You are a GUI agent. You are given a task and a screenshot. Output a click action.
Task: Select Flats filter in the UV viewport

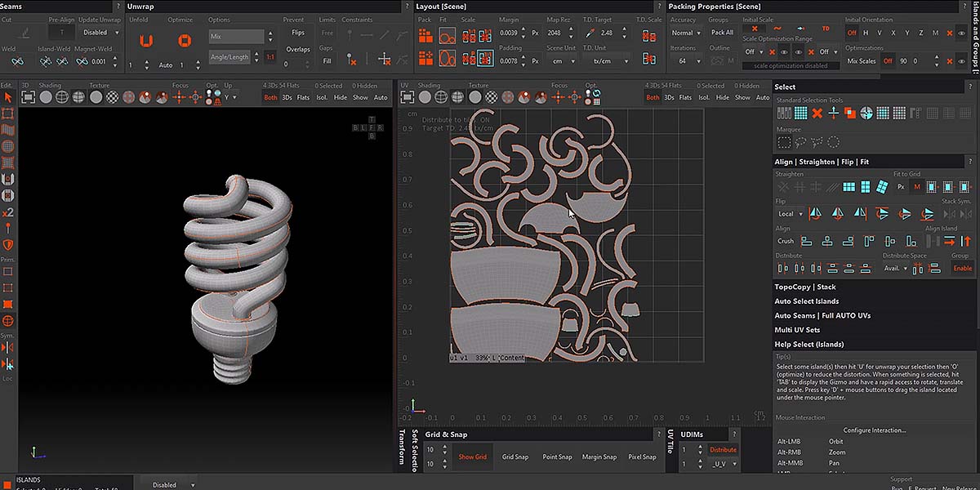685,98
